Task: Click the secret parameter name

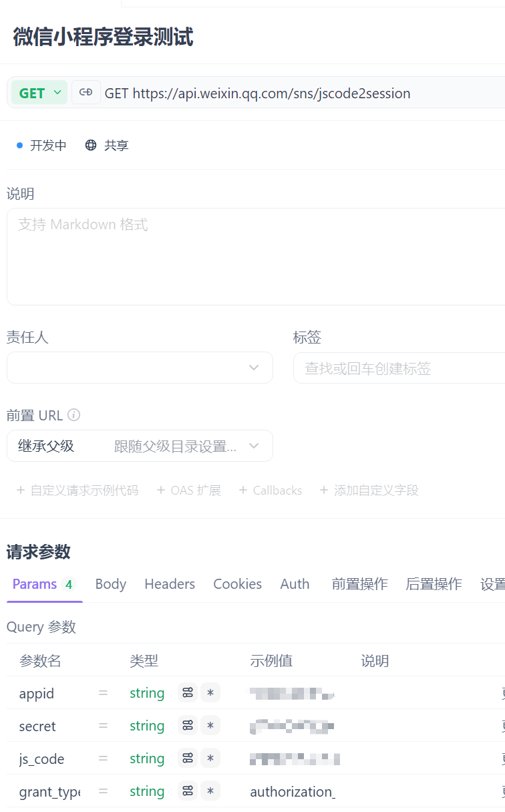Action: tap(37, 726)
